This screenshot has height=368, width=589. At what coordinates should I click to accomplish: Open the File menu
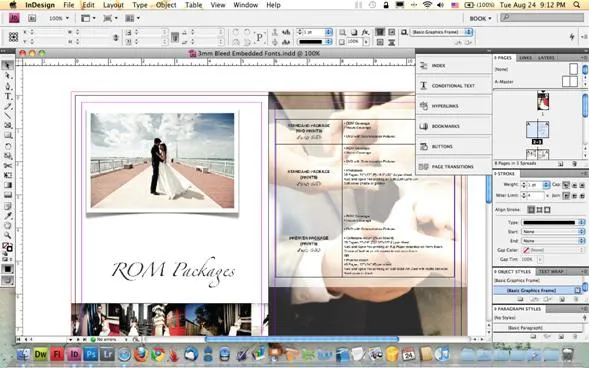pyautogui.click(x=69, y=5)
